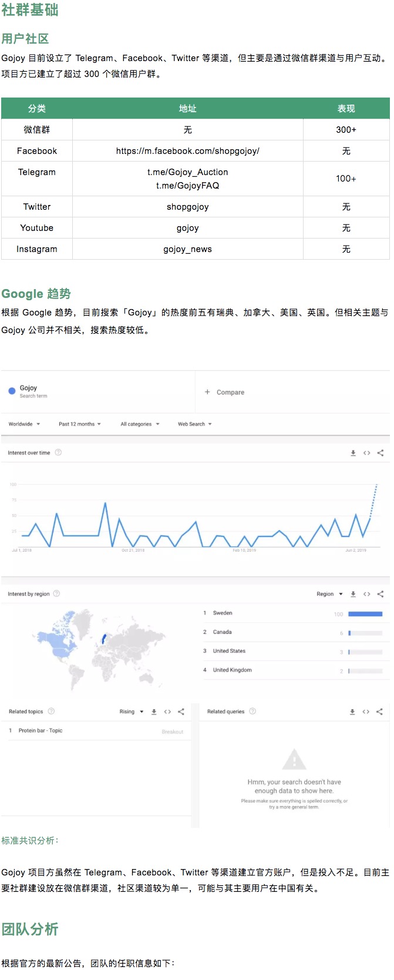Open the Protein bar - Topic entry
Viewport: 394px width, 980px height.
click(40, 730)
